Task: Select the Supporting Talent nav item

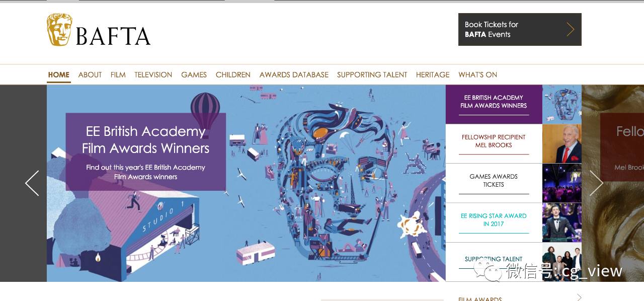Action: (372, 74)
